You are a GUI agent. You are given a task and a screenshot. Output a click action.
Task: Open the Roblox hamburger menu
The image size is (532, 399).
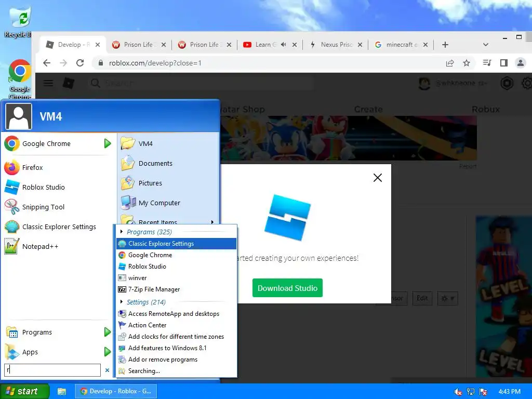[48, 83]
